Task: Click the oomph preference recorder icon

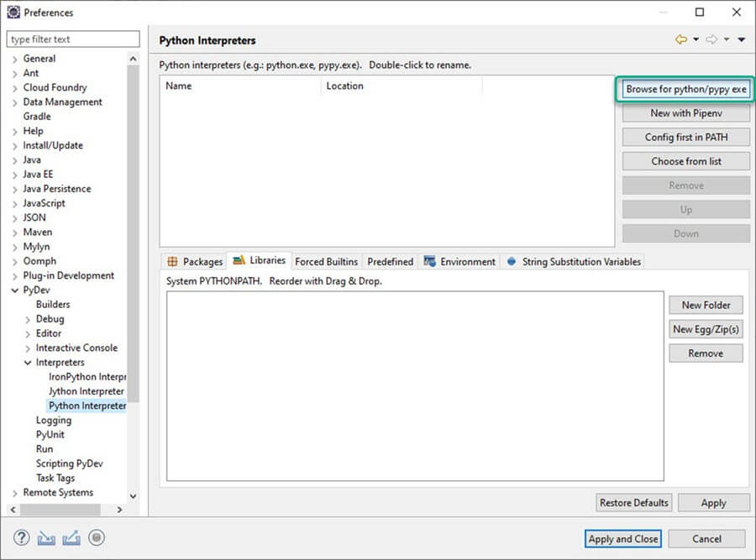Action: point(96,538)
